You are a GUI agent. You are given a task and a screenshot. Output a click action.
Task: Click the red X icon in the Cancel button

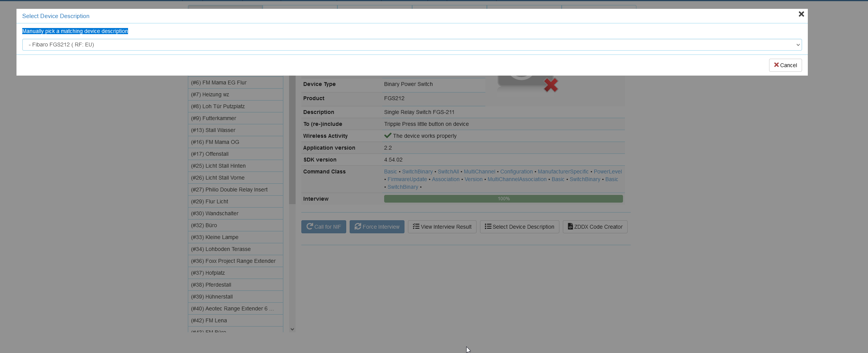tap(776, 65)
